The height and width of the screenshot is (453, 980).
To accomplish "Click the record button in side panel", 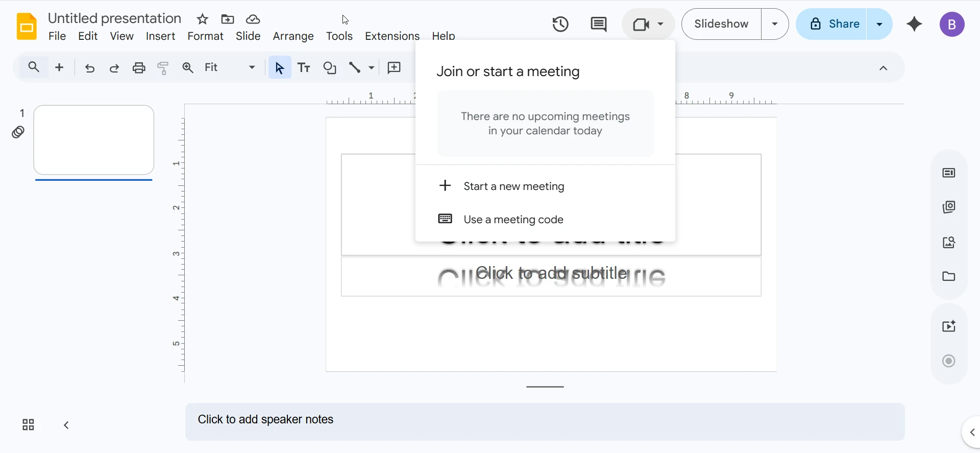I will pos(949,361).
